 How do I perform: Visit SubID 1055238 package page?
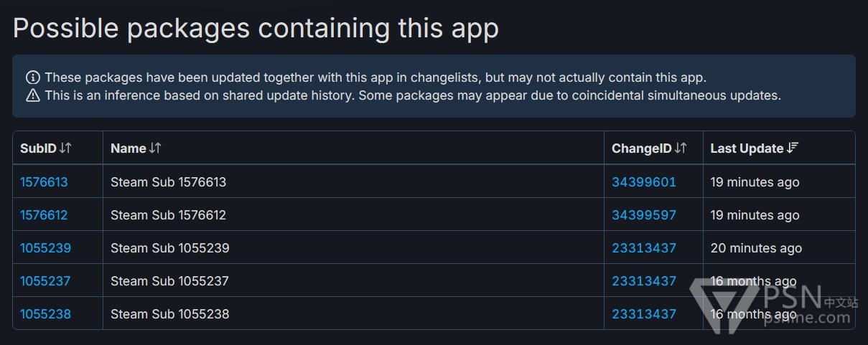click(x=45, y=314)
